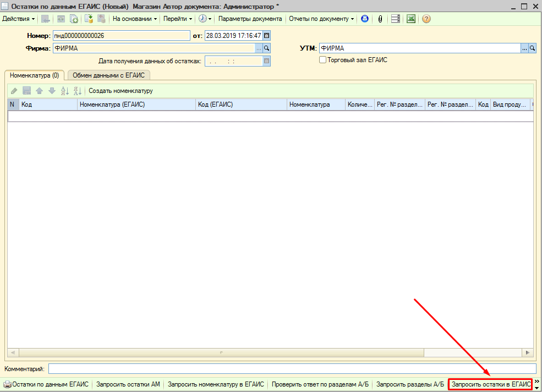Click the copy document toolbar icon

click(x=74, y=19)
